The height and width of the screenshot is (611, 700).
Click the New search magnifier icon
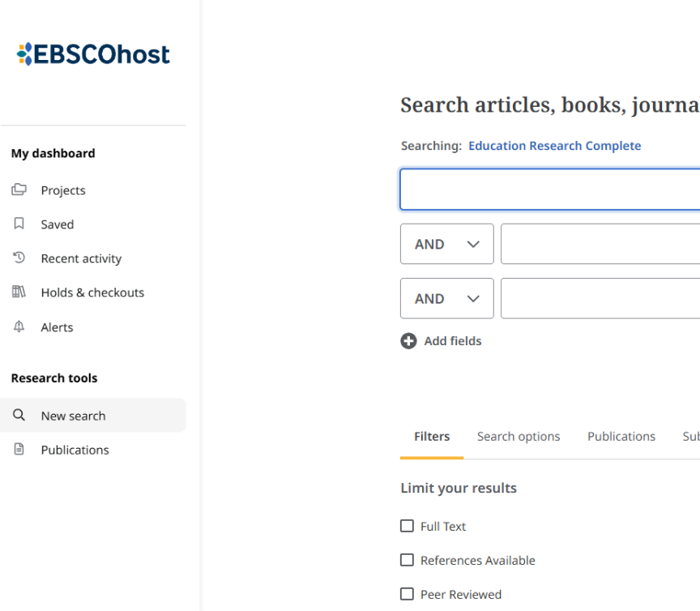click(x=19, y=415)
